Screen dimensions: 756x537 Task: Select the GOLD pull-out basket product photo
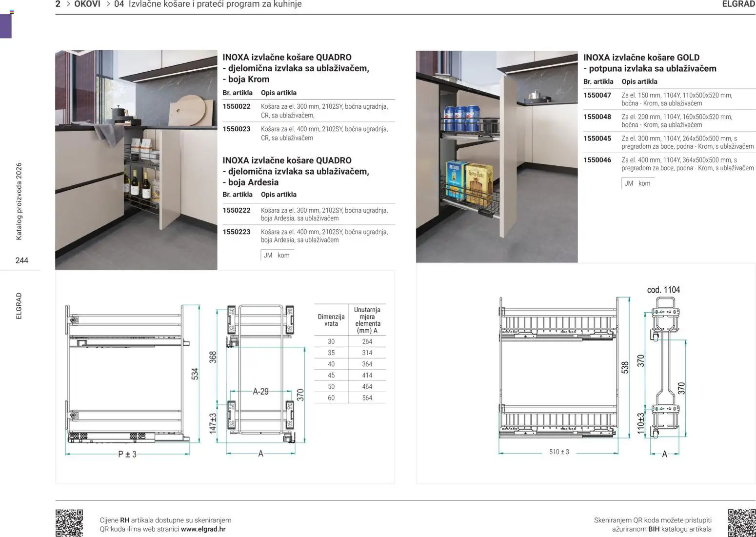tap(497, 156)
